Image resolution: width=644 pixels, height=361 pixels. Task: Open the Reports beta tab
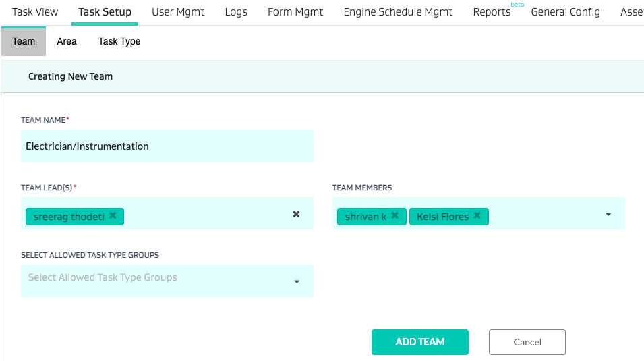pos(492,12)
